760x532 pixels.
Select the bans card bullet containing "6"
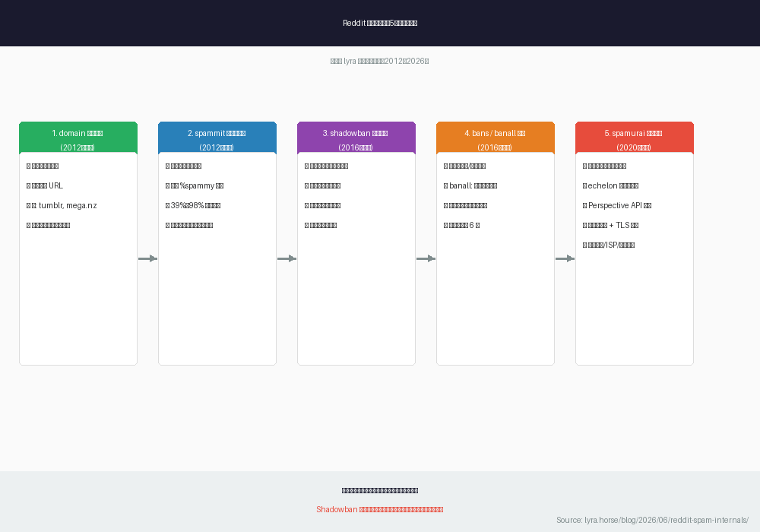[461, 225]
